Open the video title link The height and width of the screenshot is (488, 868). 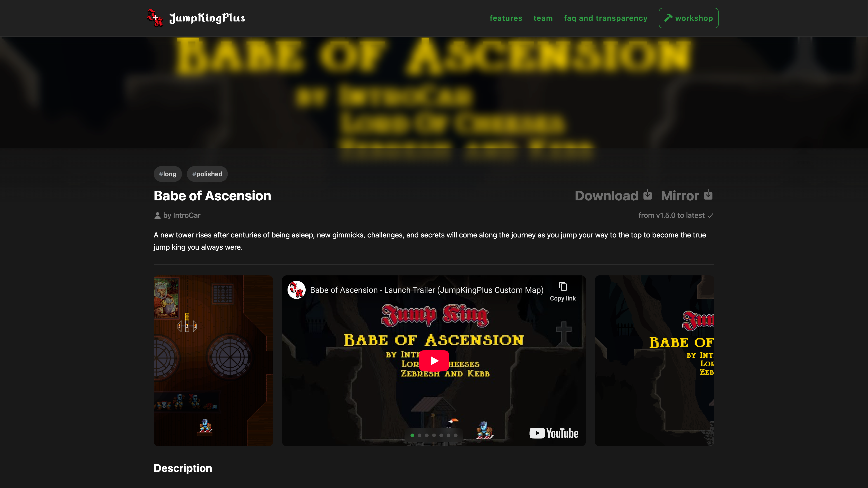427,290
